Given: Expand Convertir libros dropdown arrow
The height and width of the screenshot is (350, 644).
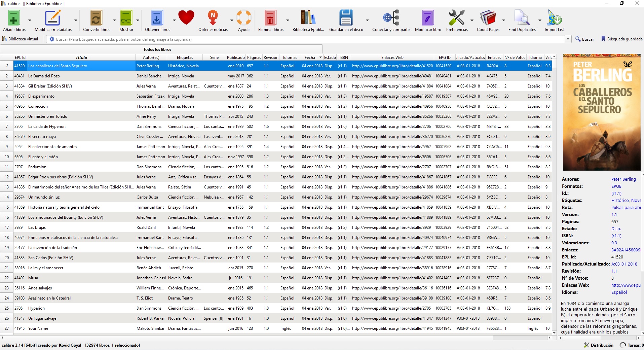Looking at the screenshot, I should point(114,20).
